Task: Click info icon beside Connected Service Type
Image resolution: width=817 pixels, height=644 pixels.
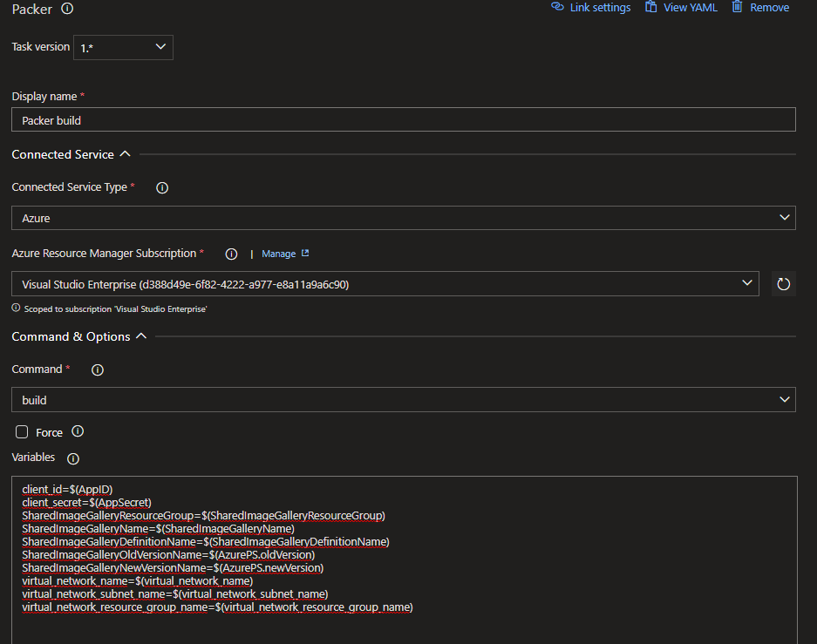Action: click(162, 187)
